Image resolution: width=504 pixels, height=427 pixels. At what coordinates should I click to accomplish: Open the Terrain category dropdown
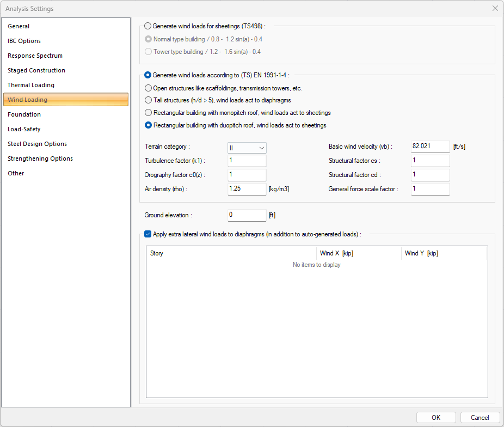[x=247, y=148]
